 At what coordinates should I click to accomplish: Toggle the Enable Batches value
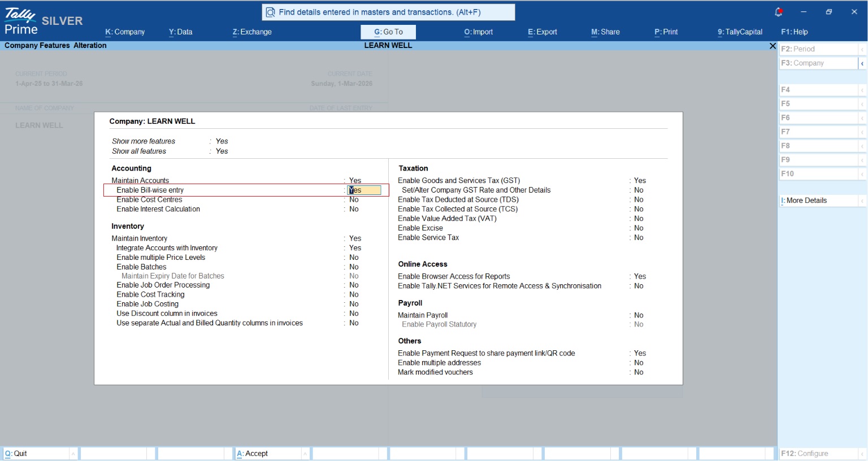point(354,267)
